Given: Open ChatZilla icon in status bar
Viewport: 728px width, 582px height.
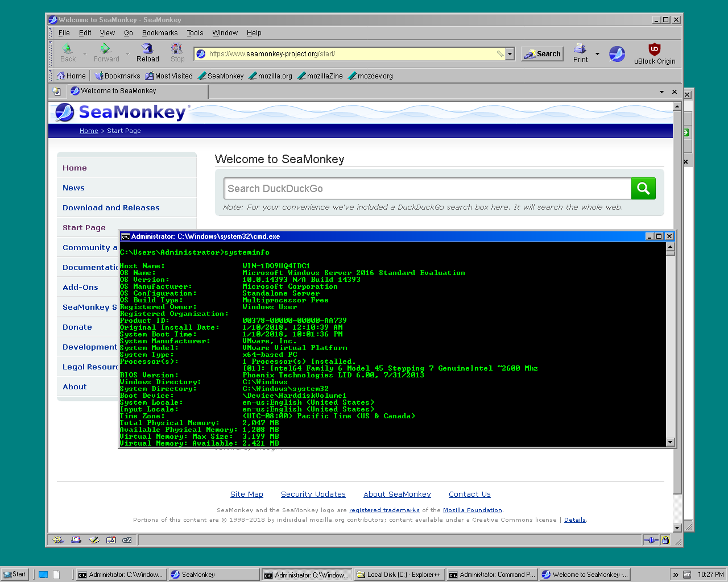Looking at the screenshot, I should [x=127, y=540].
